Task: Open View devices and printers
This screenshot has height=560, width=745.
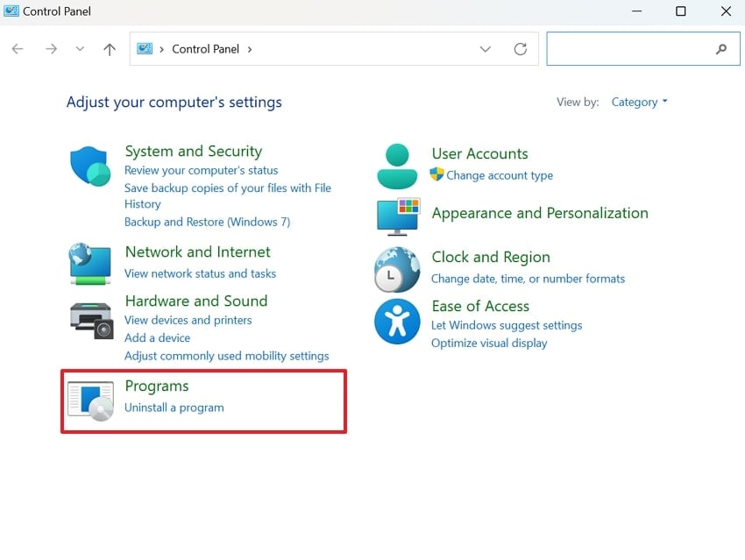Action: coord(188,320)
